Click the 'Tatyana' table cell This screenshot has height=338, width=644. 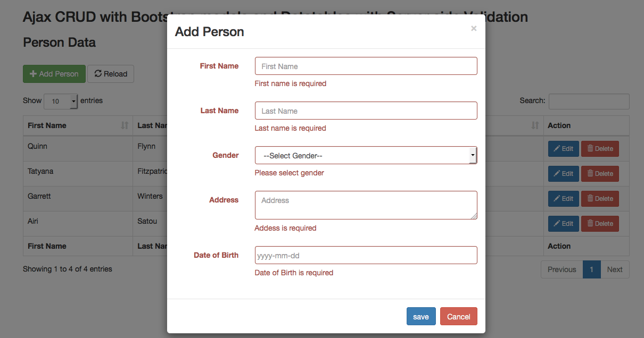point(78,174)
